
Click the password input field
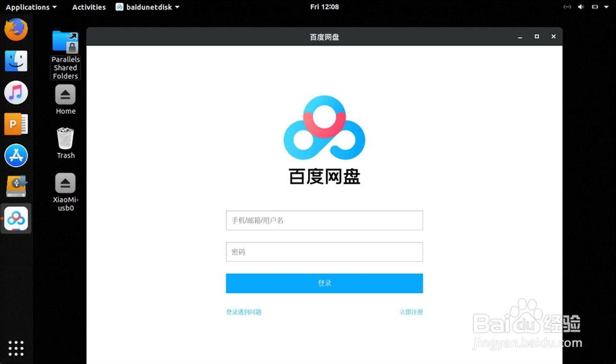point(325,252)
